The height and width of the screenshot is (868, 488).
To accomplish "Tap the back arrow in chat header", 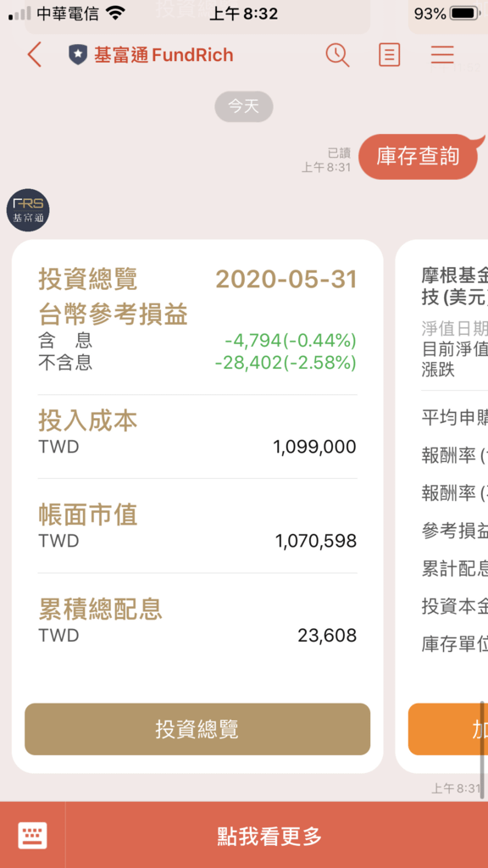I will 34,55.
